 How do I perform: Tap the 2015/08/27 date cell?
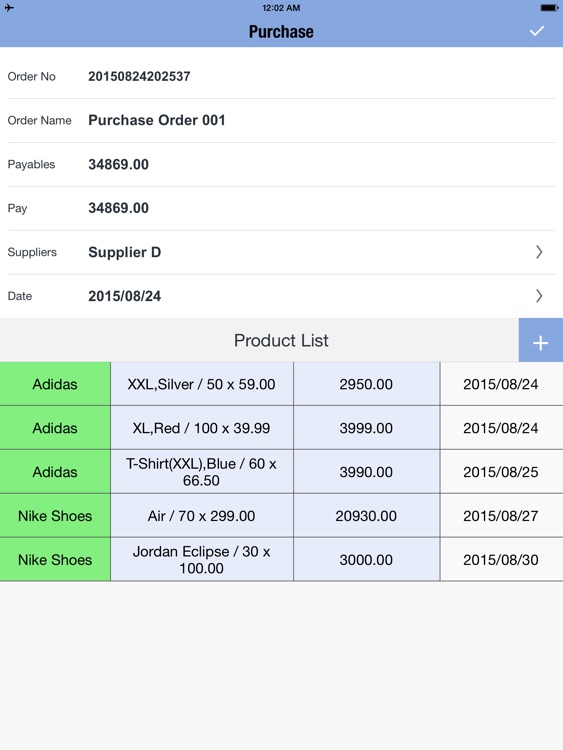coord(501,516)
